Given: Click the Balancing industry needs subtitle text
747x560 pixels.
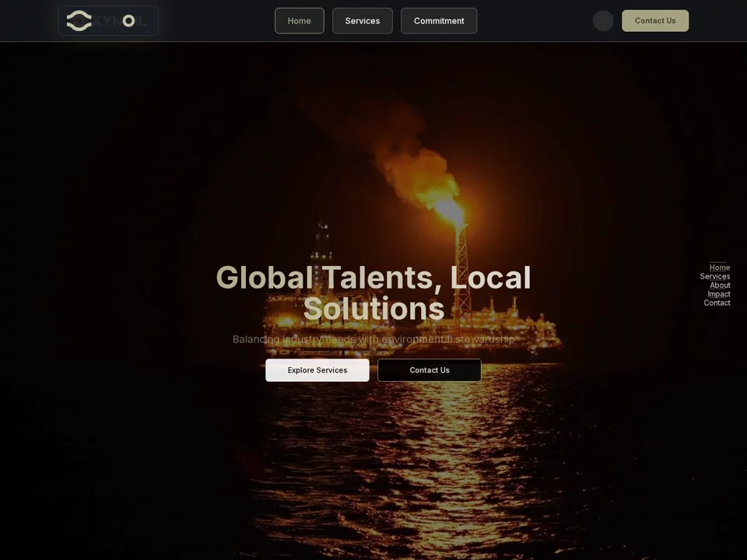Looking at the screenshot, I should [373, 339].
